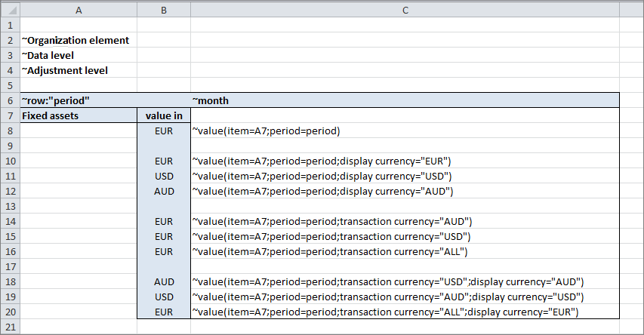The width and height of the screenshot is (644, 335).
Task: Click the Select All corner of the grid
Action: tap(9, 10)
